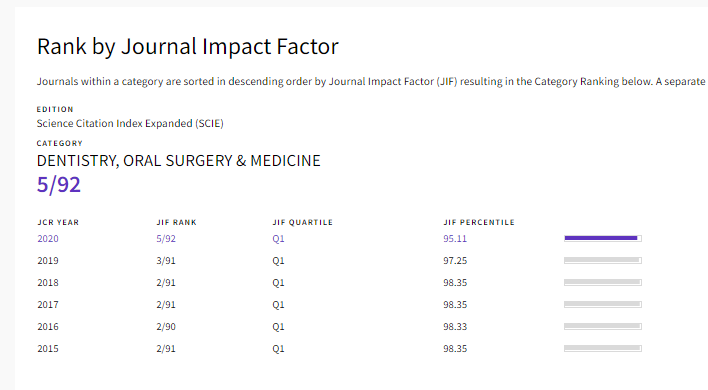Click the 2018 percentile bar
The height and width of the screenshot is (390, 708).
point(603,282)
